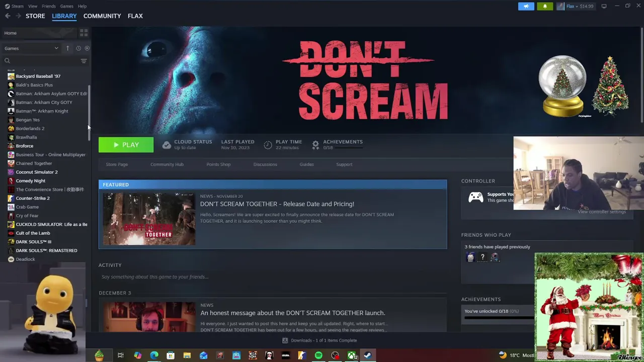644x362 pixels.
Task: Open the Support link
Action: tap(344, 164)
